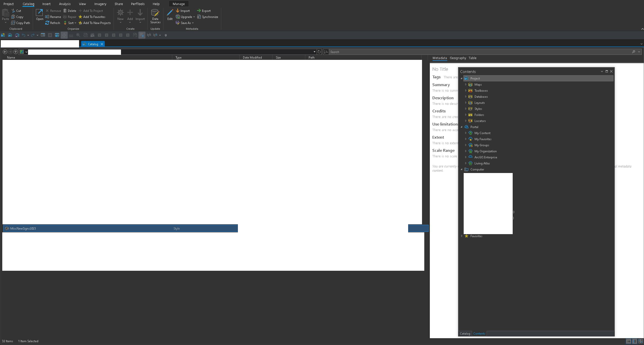Expand the Databases tree item
The height and width of the screenshot is (345, 644).
click(x=466, y=97)
